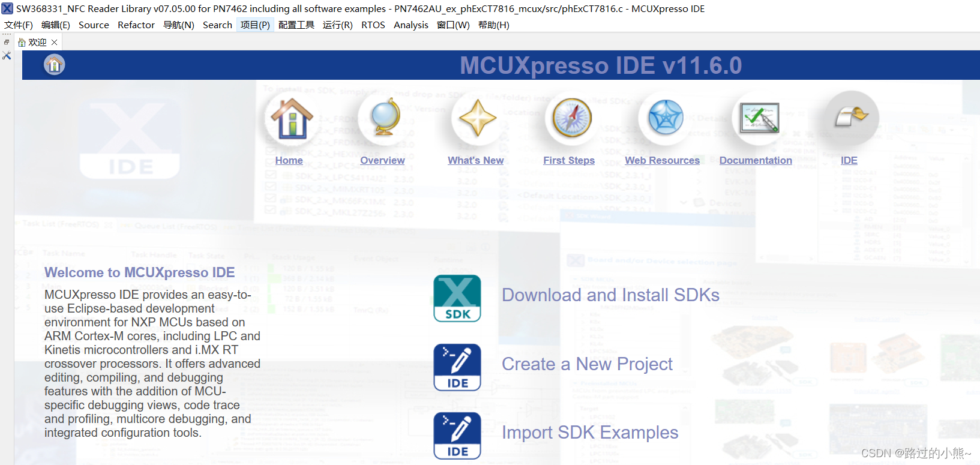Choose Import SDK Examples
Viewport: 980px width, 465px height.
(590, 432)
